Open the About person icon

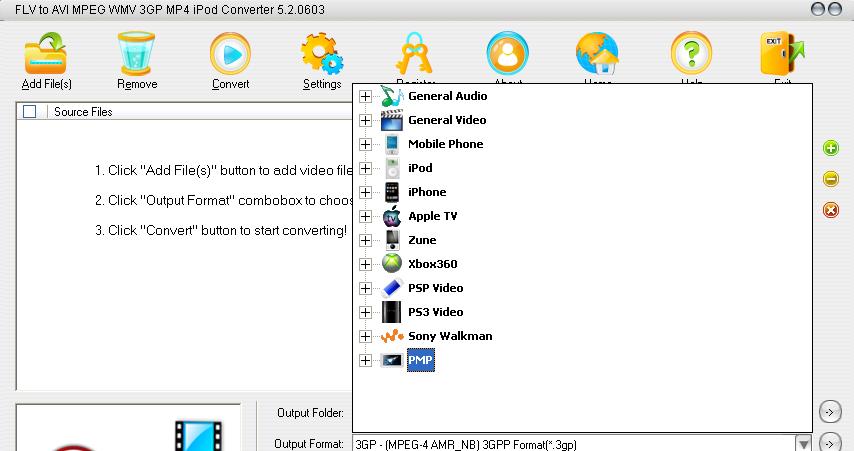tap(508, 53)
